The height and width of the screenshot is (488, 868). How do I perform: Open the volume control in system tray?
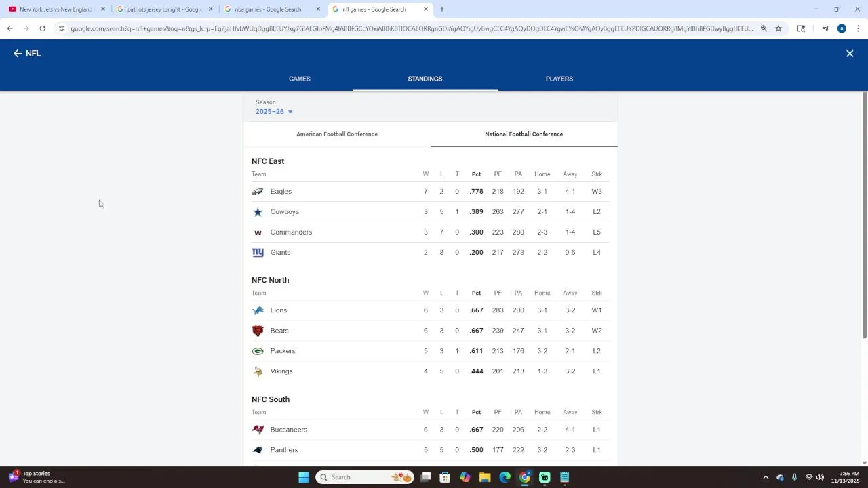click(x=821, y=477)
